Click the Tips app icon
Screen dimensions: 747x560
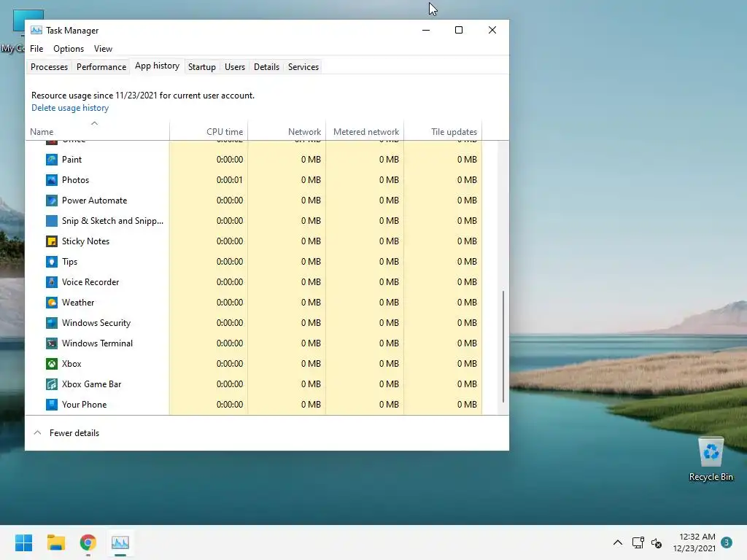pyautogui.click(x=52, y=262)
